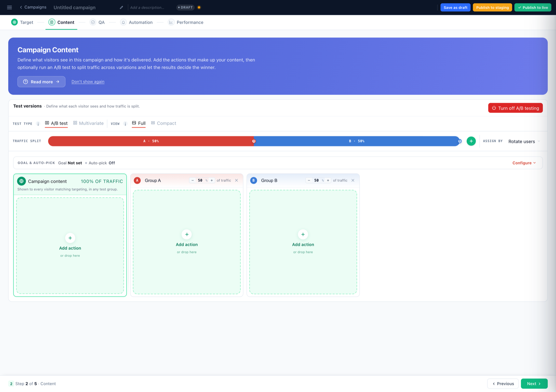
Task: Increase Group A traffic percentage
Action: [x=212, y=181]
